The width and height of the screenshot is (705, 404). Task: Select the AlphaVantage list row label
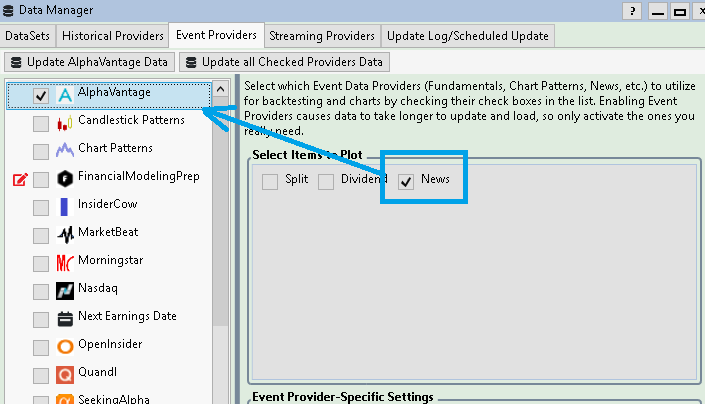coord(114,92)
